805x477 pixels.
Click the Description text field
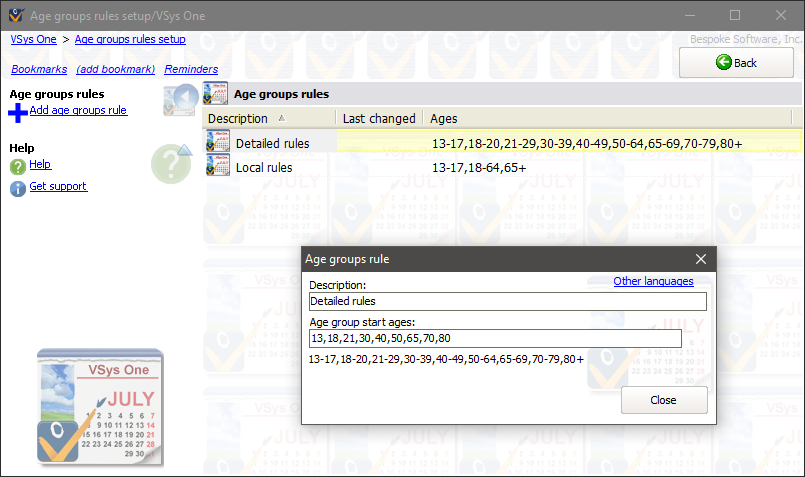[x=507, y=301]
